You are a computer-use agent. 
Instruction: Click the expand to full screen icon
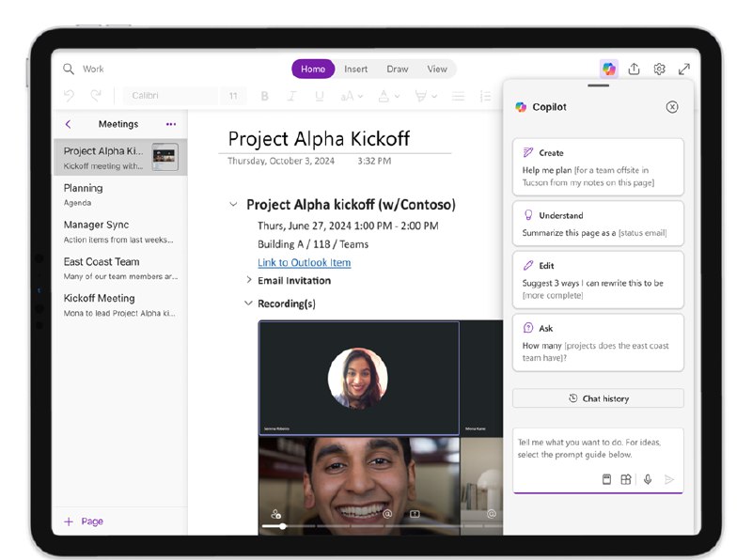pos(684,69)
